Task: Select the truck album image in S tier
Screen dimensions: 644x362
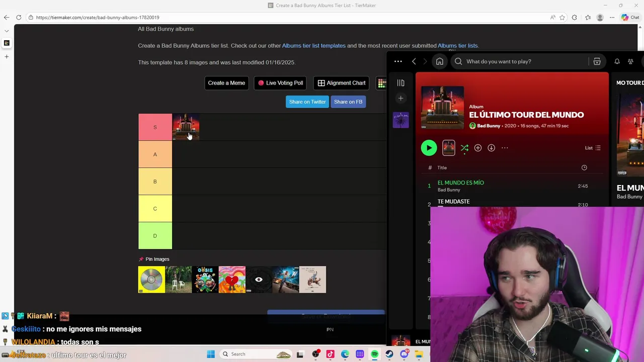Action: [186, 127]
